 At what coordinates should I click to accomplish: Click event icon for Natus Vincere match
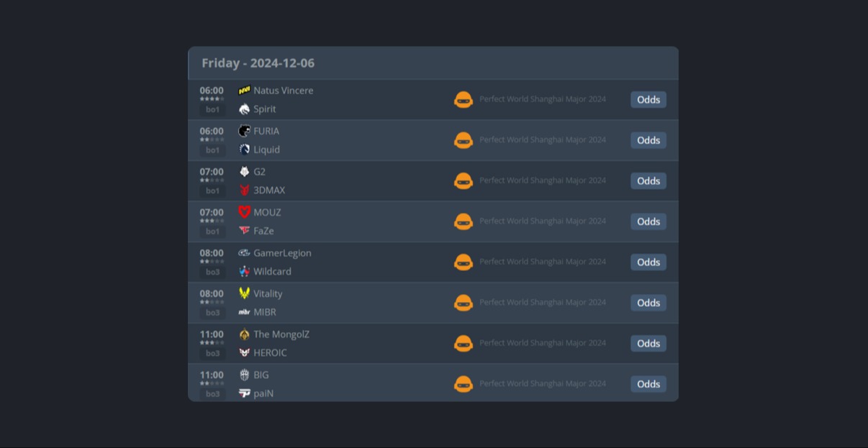(x=464, y=100)
